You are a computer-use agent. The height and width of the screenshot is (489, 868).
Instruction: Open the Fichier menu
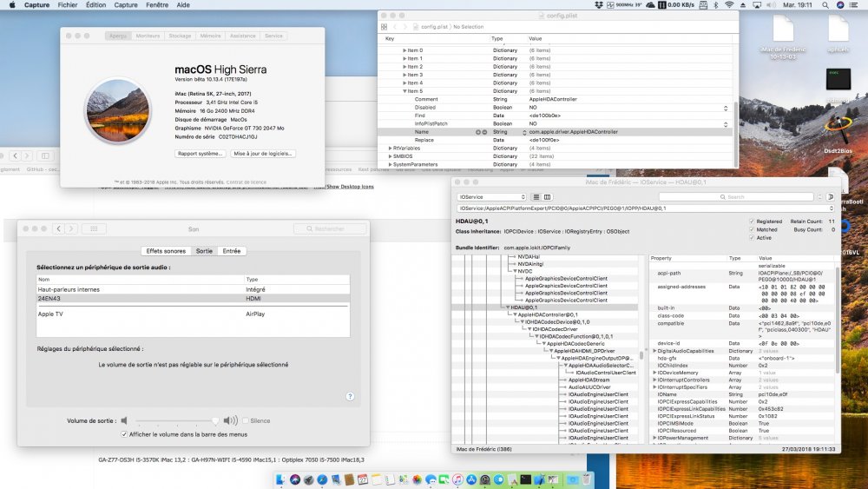[68, 5]
